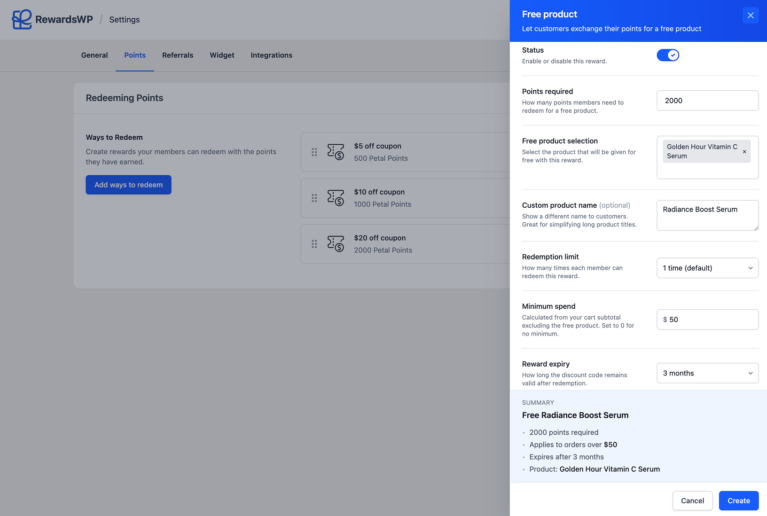Viewport: 767px width, 516px height.
Task: Focus the Points required field
Action: (707, 101)
